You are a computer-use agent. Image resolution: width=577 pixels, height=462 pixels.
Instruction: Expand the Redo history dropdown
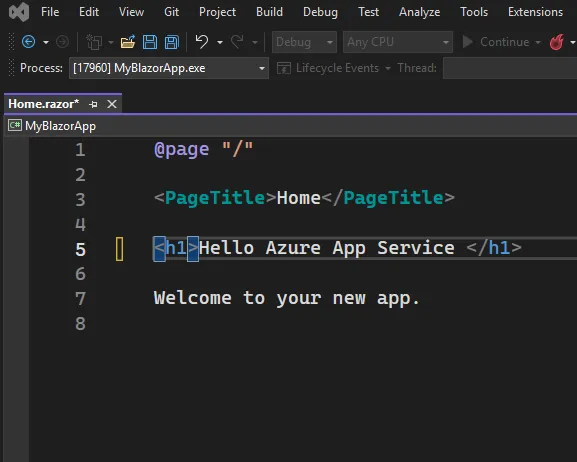click(x=255, y=43)
